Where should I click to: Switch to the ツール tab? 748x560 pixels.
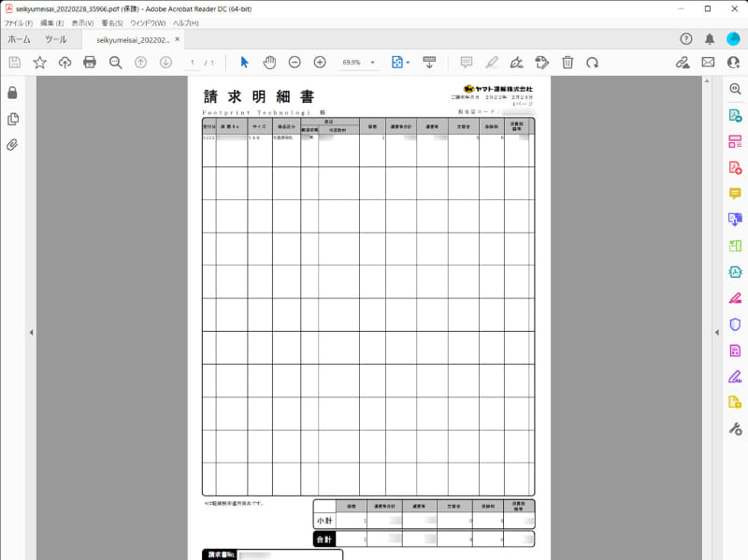point(54,40)
